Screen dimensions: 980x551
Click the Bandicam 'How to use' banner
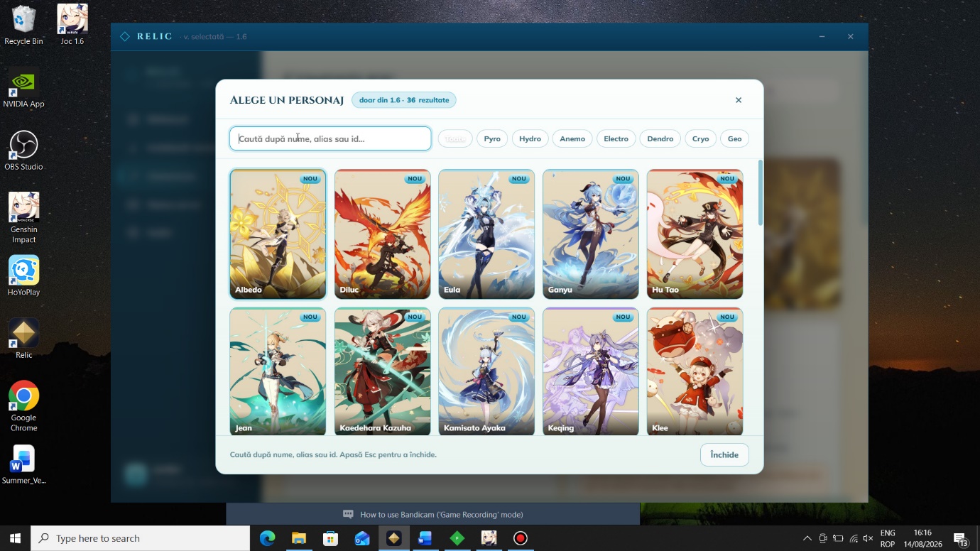433,514
